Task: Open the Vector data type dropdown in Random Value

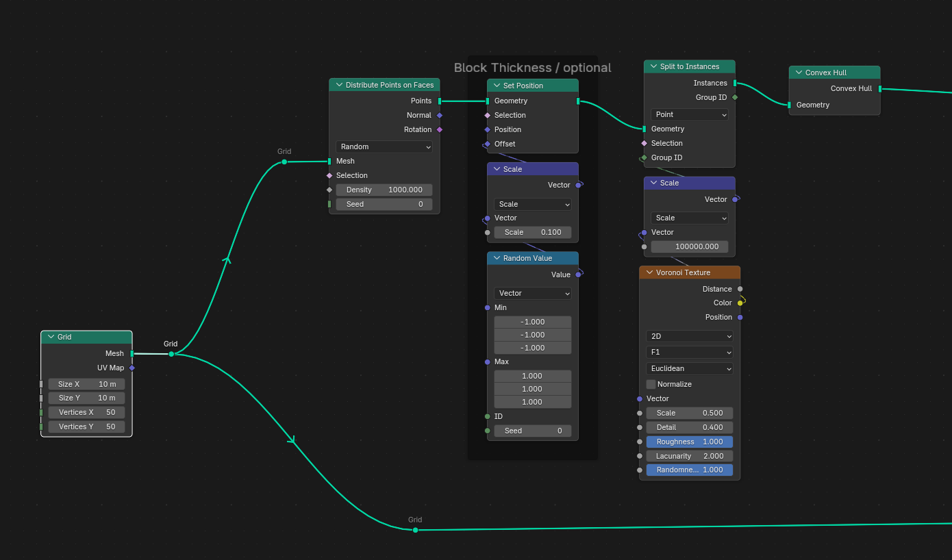Action: coord(533,293)
